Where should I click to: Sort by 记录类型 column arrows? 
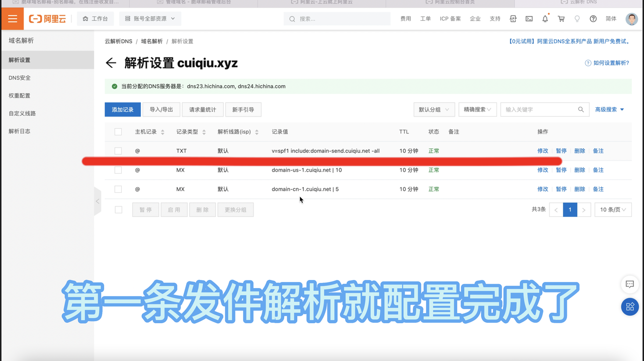[204, 132]
